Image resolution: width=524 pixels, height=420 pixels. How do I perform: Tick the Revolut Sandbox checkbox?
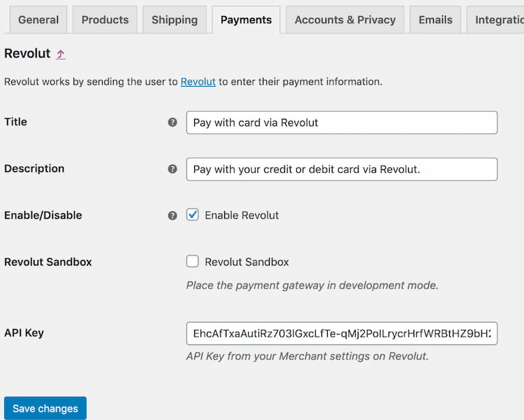click(193, 261)
